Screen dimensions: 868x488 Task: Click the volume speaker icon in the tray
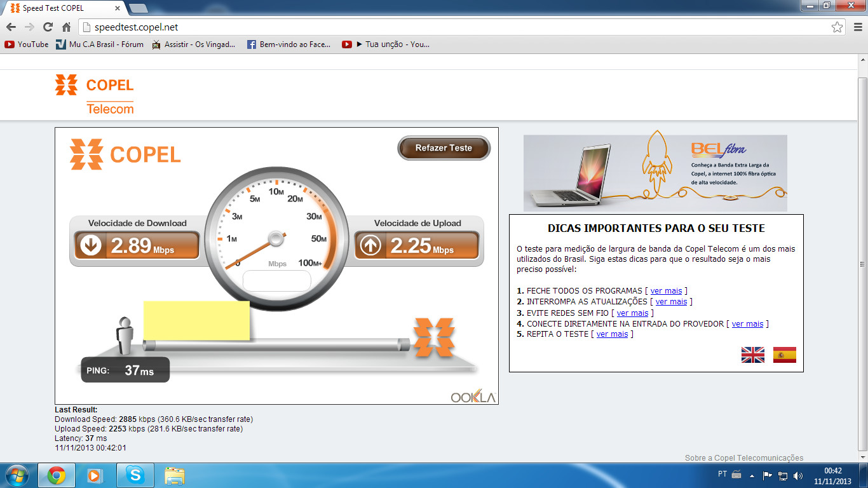[798, 475]
